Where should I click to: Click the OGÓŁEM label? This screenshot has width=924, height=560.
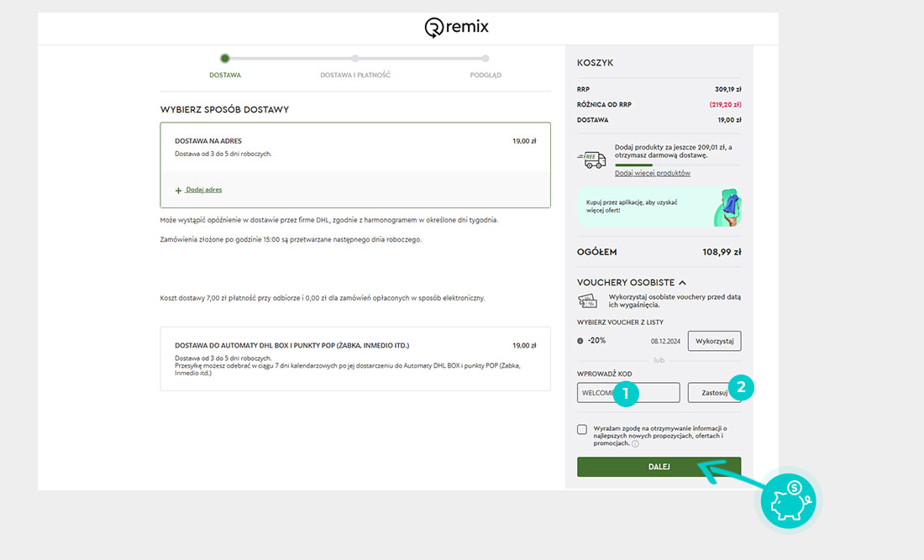597,252
